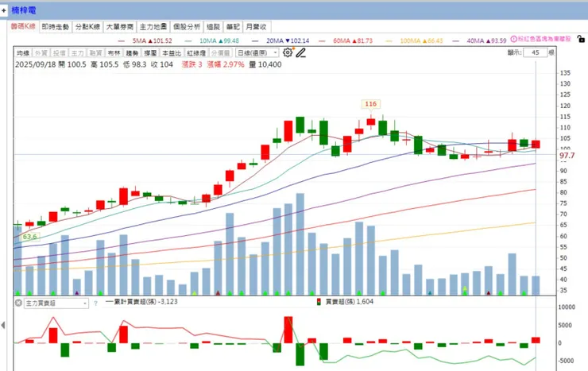Click the 顯示 bar count field showing 45
This screenshot has height=371, width=588.
coord(535,53)
